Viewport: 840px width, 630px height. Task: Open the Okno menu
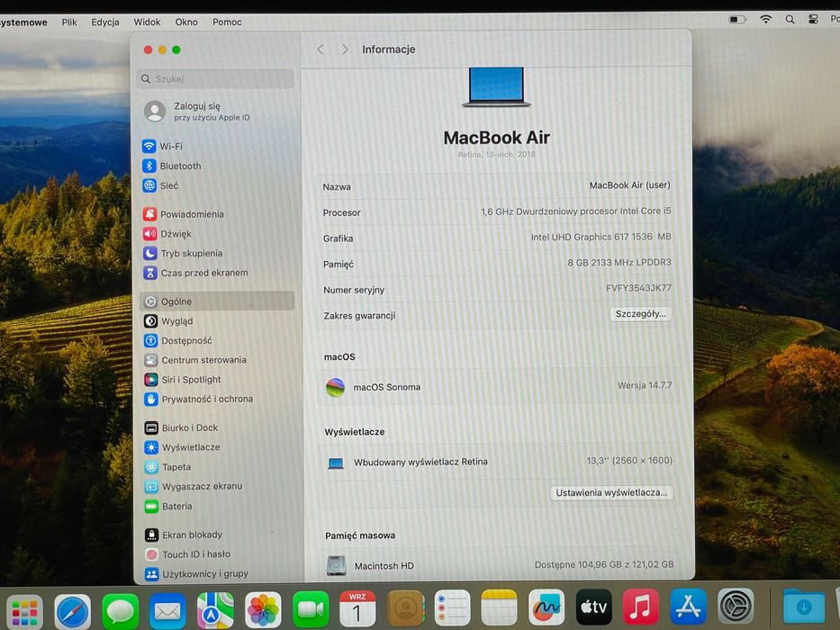186,22
